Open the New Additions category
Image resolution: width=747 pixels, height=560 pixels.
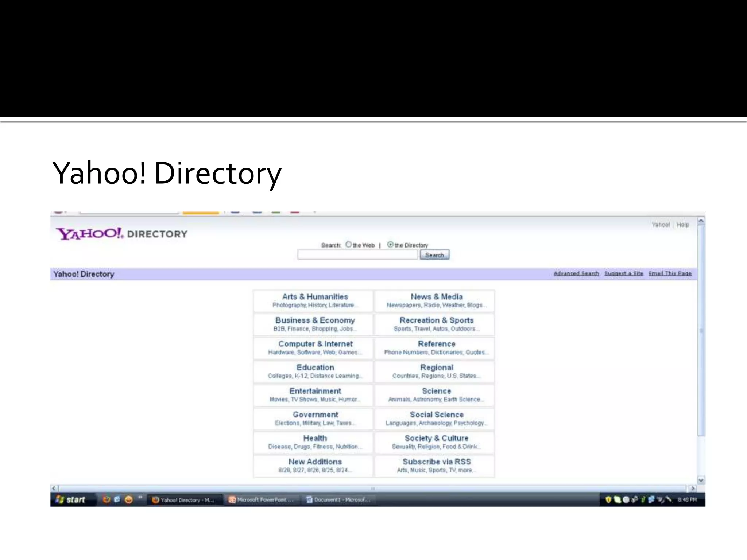pos(315,462)
